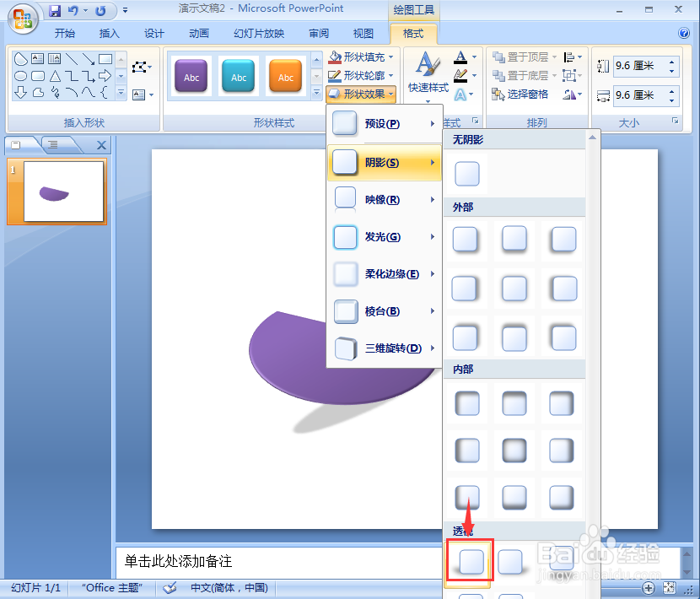Click the shape width field 9.6 厘米
Viewport: 700px width, 599px height.
point(640,95)
